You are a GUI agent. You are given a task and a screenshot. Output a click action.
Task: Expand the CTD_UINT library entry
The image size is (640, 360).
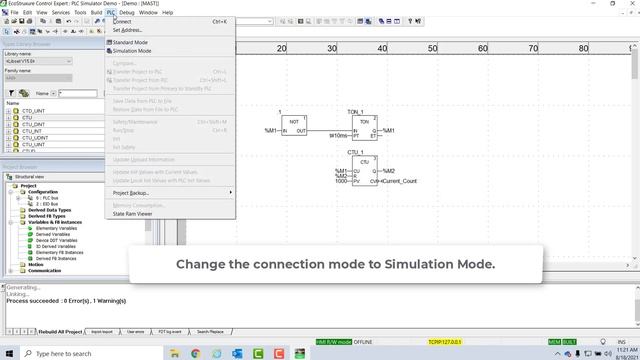pyautogui.click(x=8, y=111)
